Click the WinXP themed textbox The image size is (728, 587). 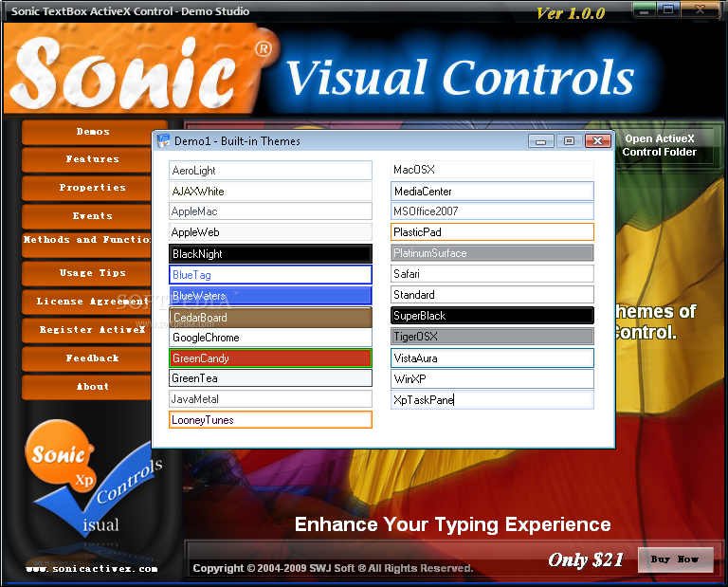pos(492,379)
